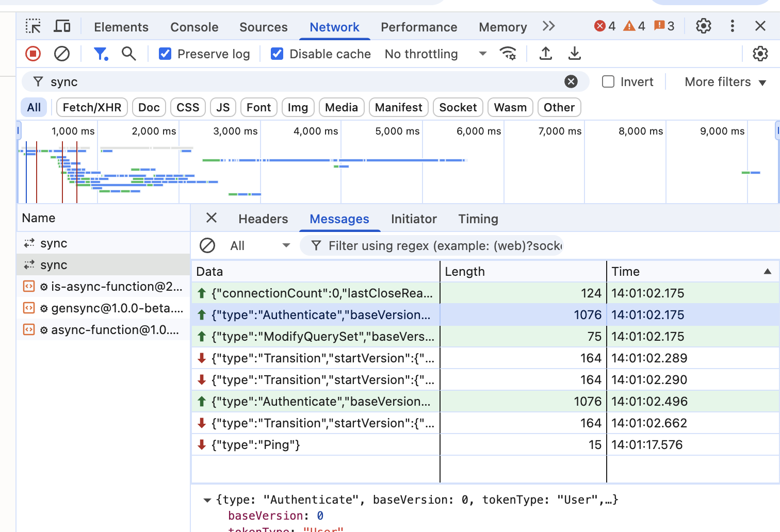Clear the network log

point(62,54)
